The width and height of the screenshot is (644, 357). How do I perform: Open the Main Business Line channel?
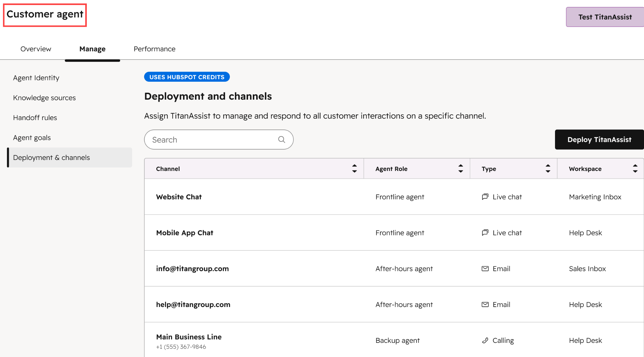pos(189,337)
